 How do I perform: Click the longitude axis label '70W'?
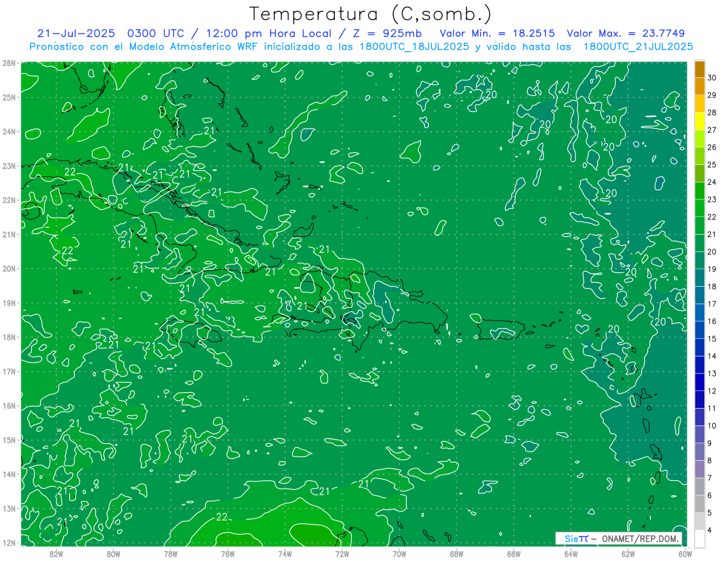[399, 554]
